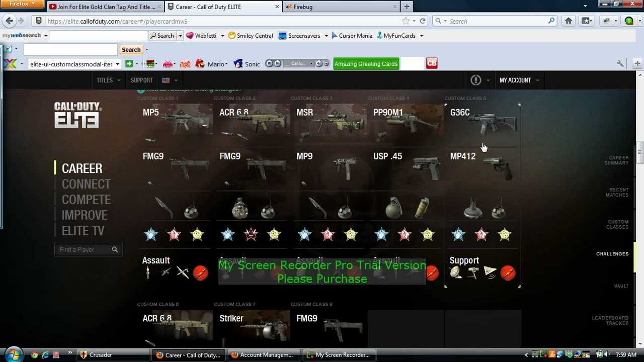
Task: Select the Custom Class 1 red perk star
Action: [x=174, y=234]
